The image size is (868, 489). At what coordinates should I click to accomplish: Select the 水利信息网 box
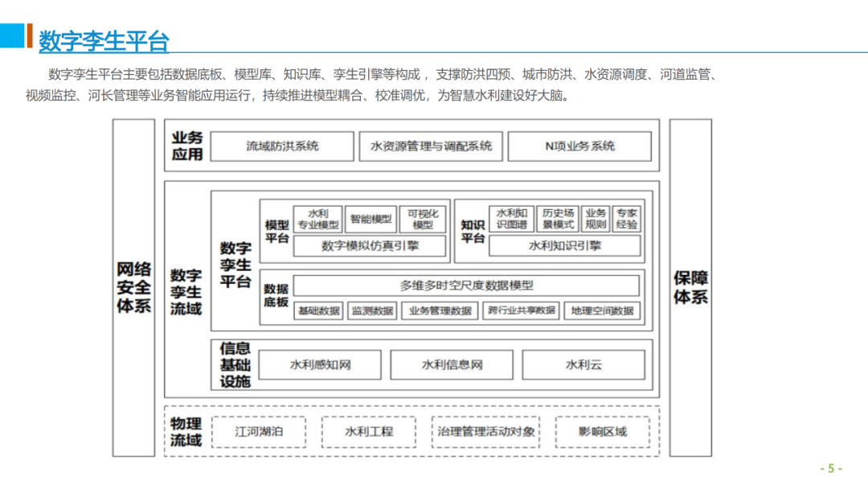click(452, 365)
